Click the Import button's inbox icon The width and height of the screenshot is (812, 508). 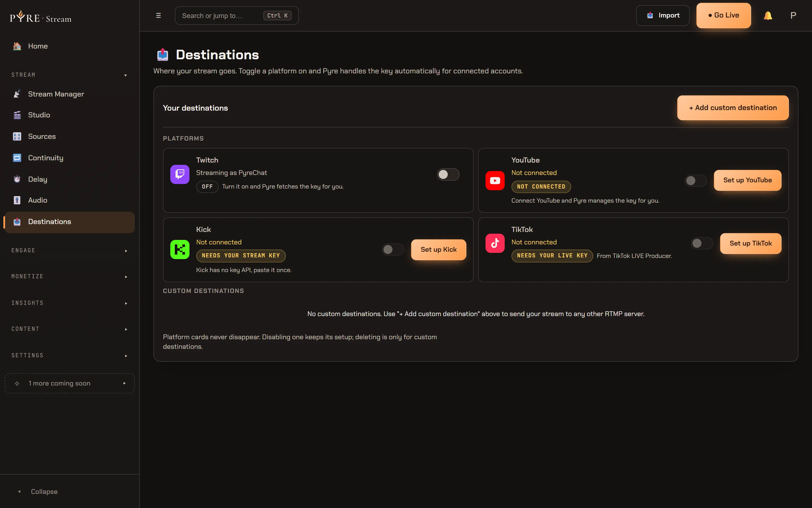[x=650, y=16]
